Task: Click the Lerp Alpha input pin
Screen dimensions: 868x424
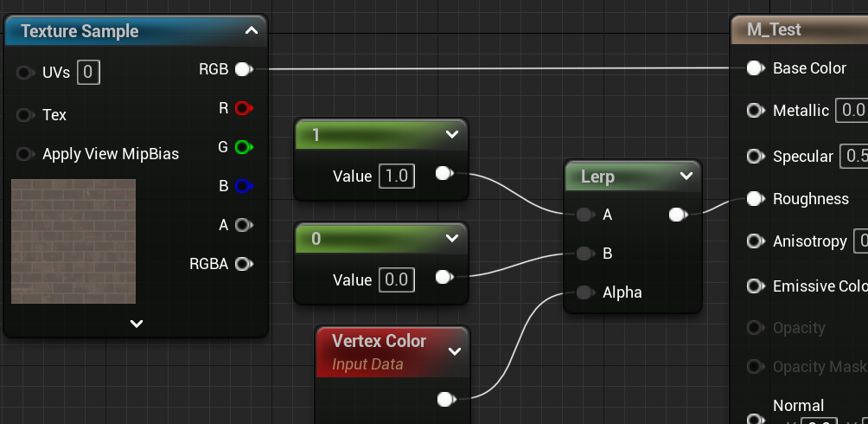Action: pyautogui.click(x=584, y=292)
